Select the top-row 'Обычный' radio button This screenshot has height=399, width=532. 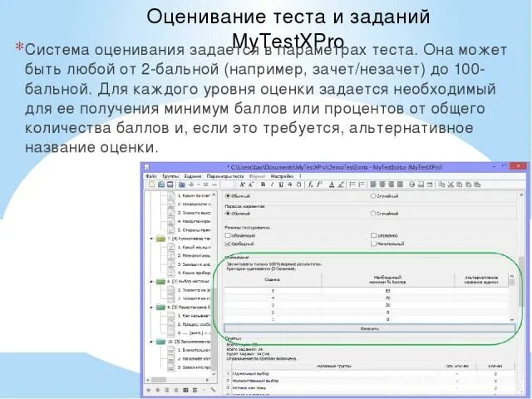tap(228, 196)
